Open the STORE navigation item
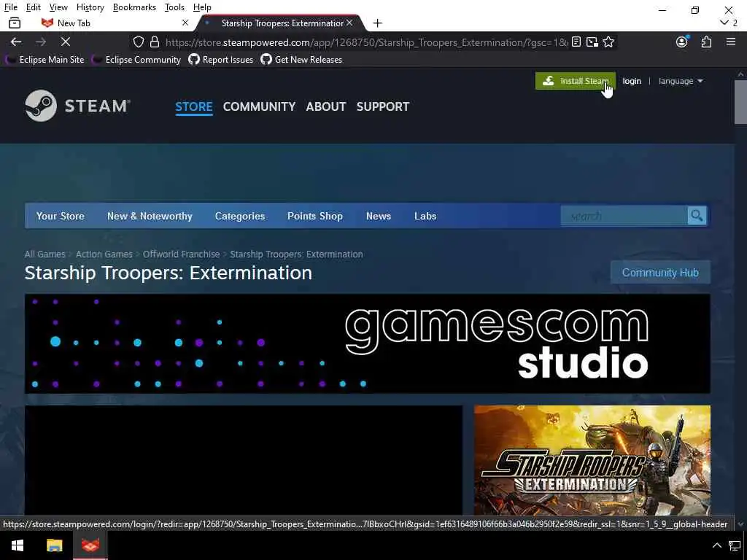 click(x=194, y=106)
